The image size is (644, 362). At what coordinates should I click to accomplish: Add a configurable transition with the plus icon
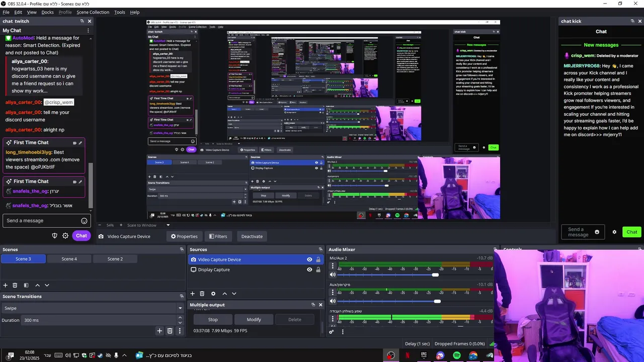159,331
